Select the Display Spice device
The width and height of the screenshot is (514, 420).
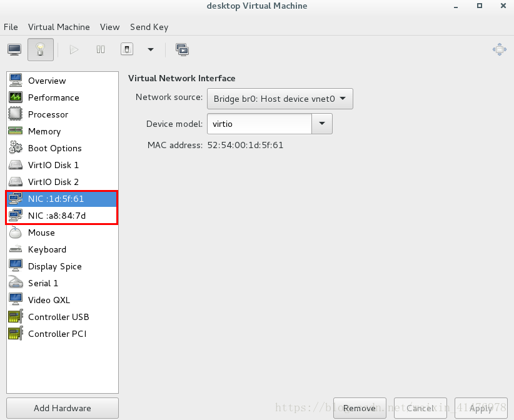(55, 266)
